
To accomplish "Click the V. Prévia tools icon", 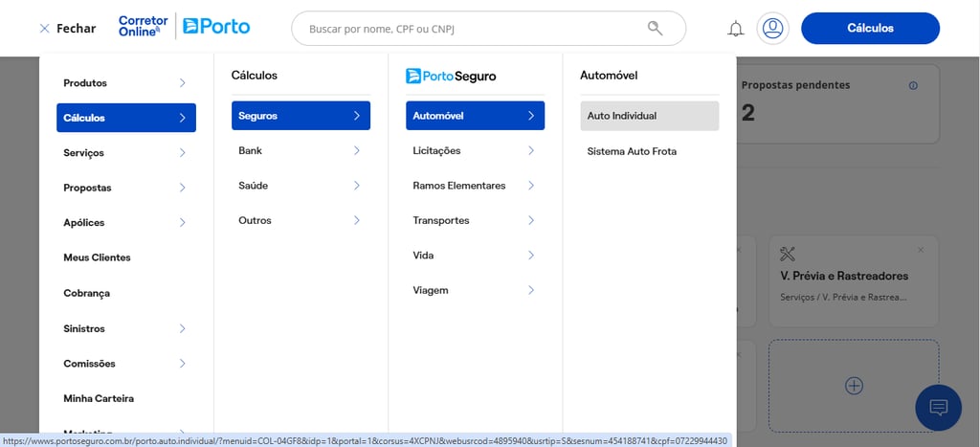I will click(x=788, y=255).
